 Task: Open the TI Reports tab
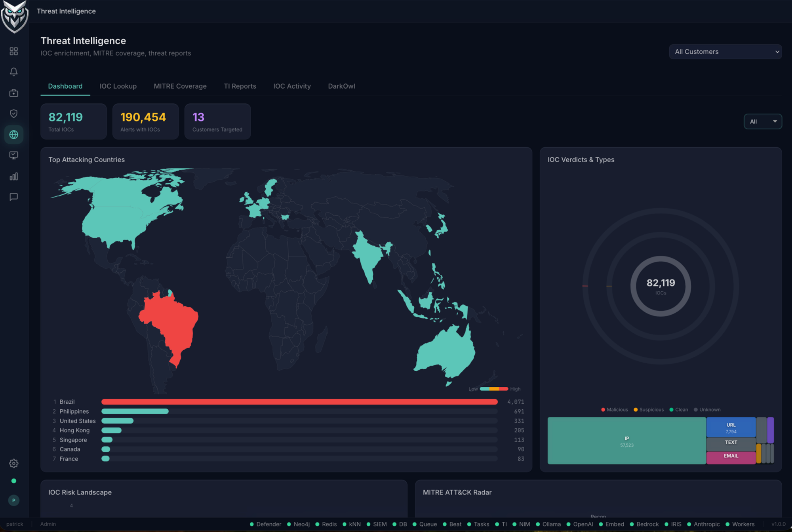pyautogui.click(x=240, y=86)
